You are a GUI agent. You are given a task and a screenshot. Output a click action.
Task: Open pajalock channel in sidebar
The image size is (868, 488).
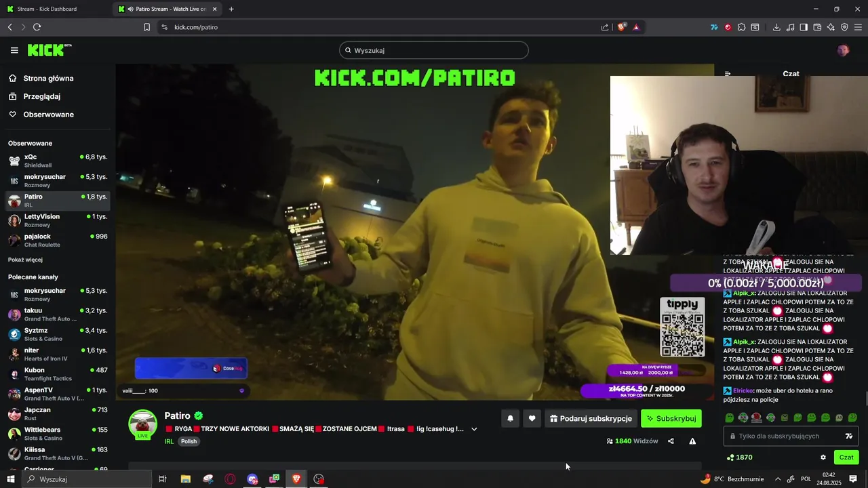(x=58, y=240)
